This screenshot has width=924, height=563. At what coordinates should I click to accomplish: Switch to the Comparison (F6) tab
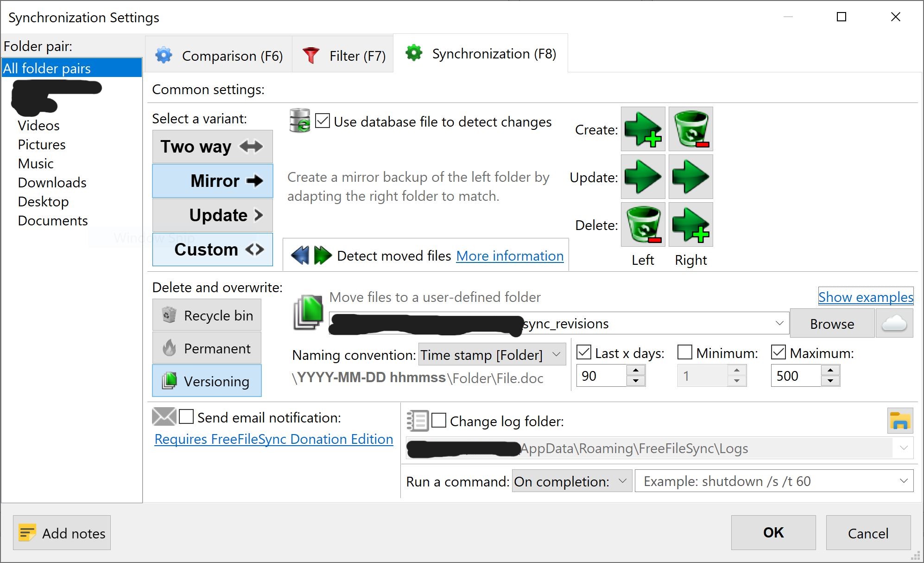tap(219, 55)
